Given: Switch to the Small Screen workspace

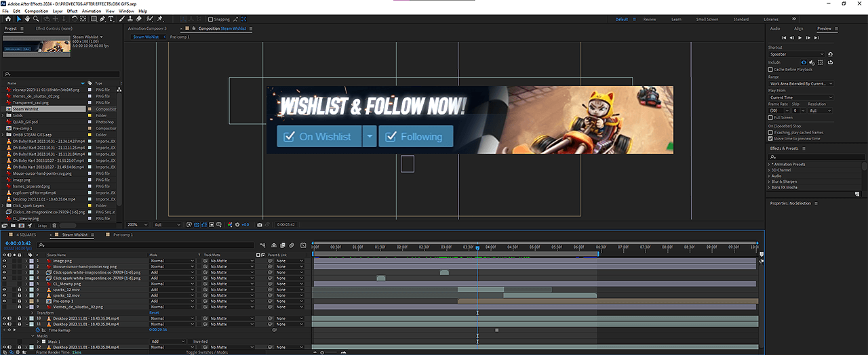Looking at the screenshot, I should (x=707, y=19).
